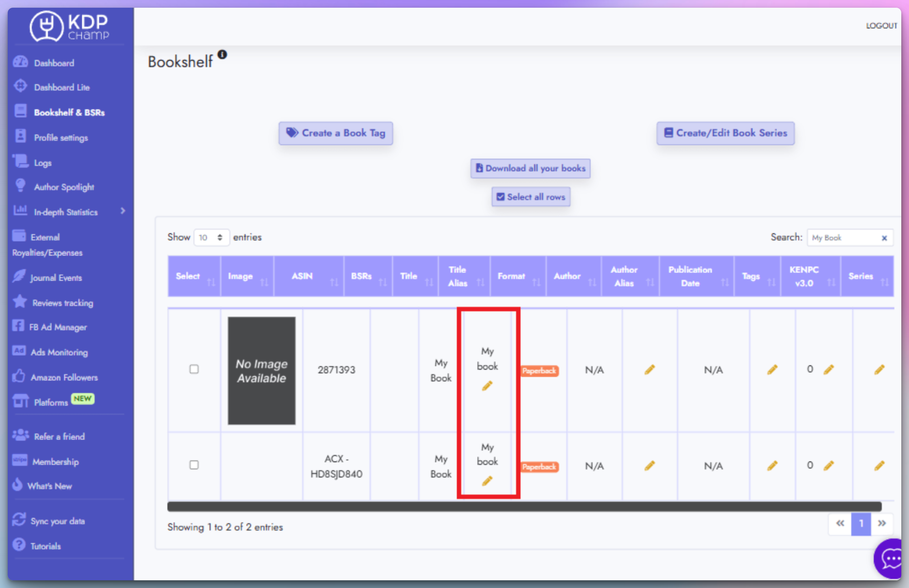Image resolution: width=909 pixels, height=588 pixels.
Task: Click the KDP Champ logo
Action: (x=69, y=26)
